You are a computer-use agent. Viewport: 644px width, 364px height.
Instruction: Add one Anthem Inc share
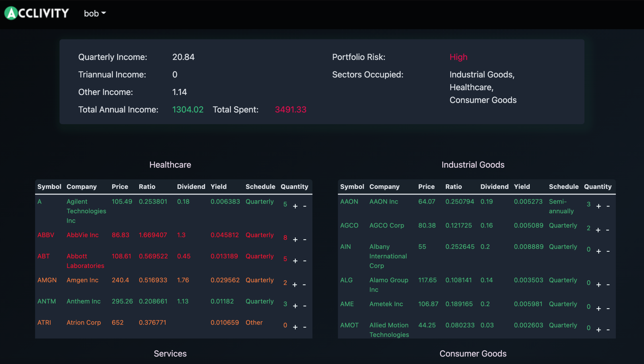[x=295, y=306]
